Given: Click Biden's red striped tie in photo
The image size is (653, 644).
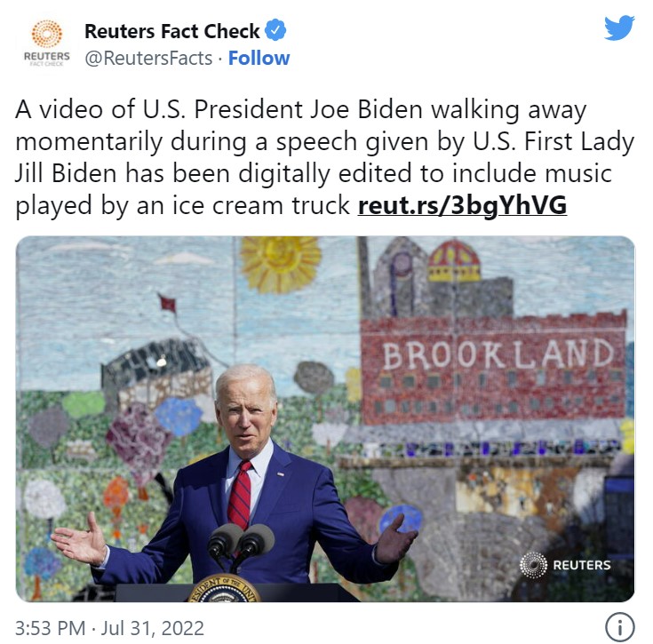Looking at the screenshot, I should pyautogui.click(x=240, y=495).
